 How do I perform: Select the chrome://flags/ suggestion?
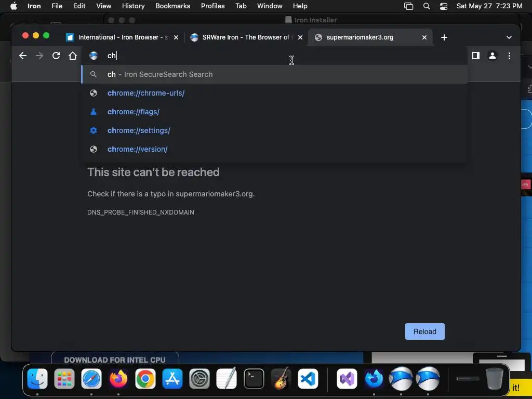[x=274, y=112]
